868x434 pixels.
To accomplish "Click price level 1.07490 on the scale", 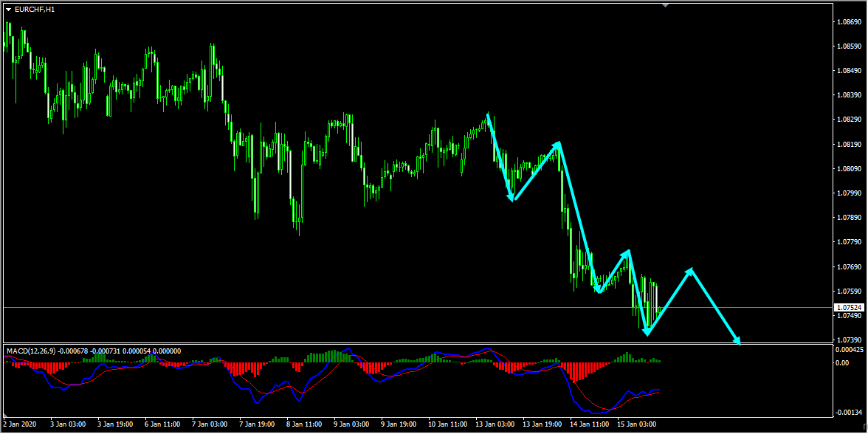I will [x=849, y=316].
